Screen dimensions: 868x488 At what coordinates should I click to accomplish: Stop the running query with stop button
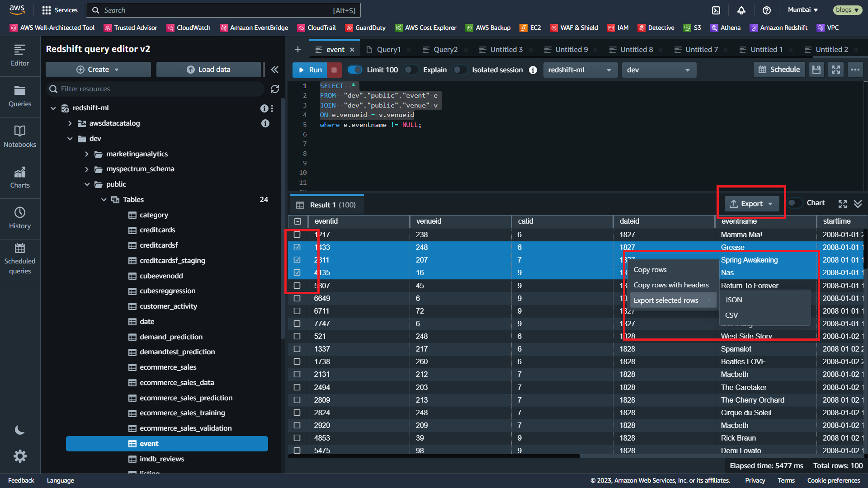coord(334,70)
